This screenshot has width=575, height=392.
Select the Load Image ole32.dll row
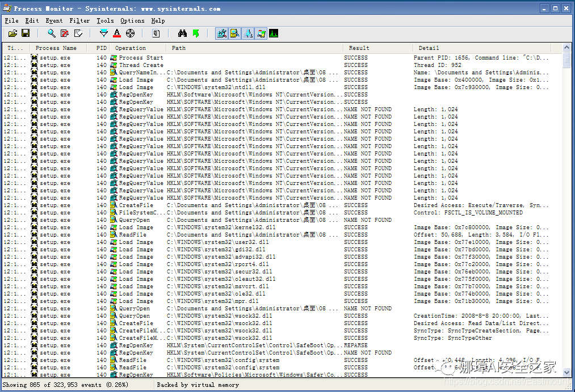(282, 293)
